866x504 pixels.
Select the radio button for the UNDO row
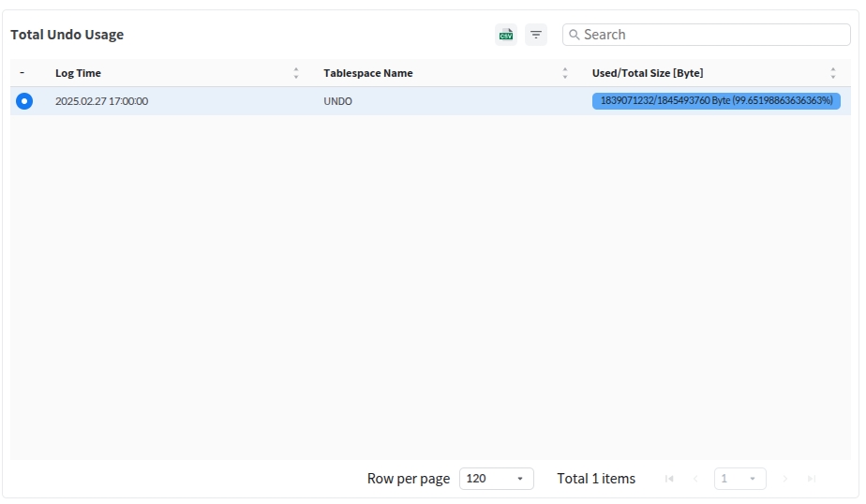[24, 101]
